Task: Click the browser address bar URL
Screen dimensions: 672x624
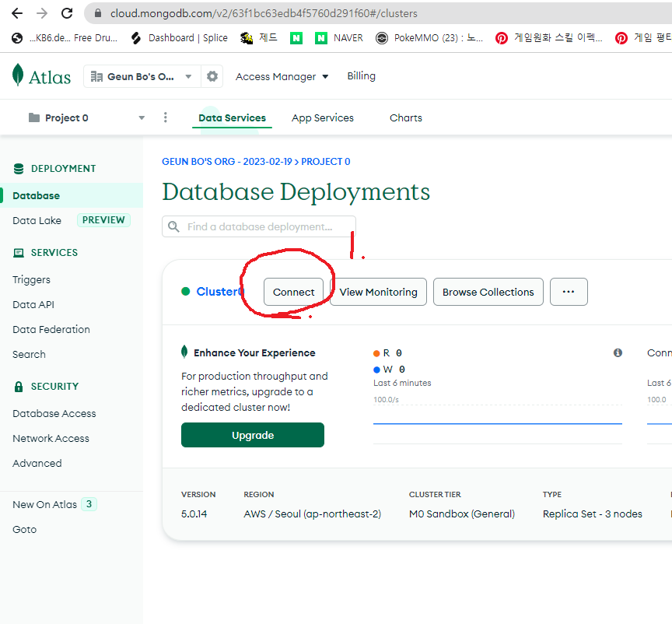Action: tap(264, 13)
